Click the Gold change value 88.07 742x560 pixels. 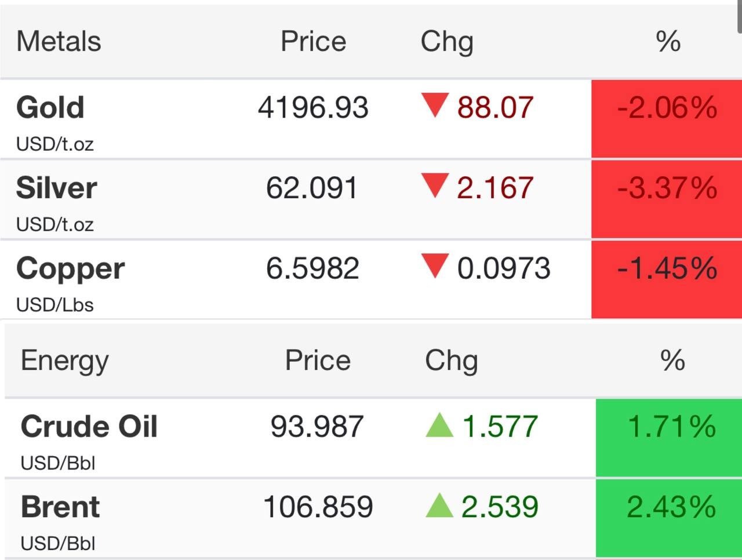[x=495, y=108]
